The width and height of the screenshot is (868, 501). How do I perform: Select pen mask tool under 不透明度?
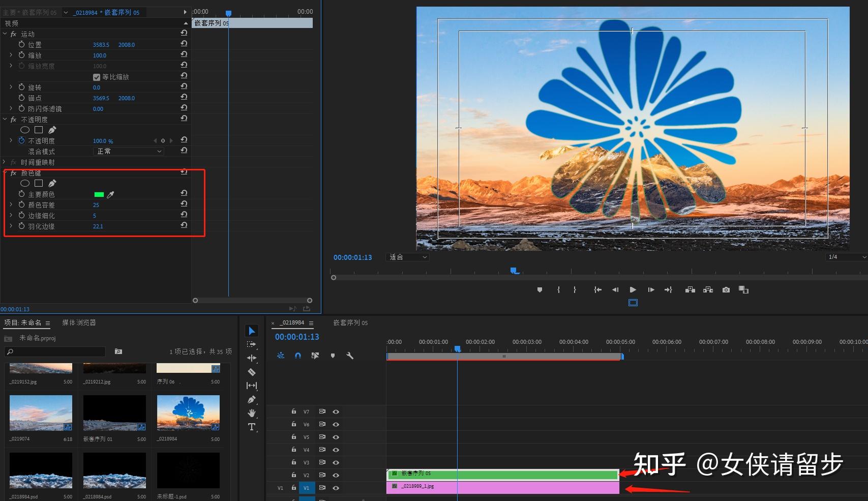pyautogui.click(x=52, y=130)
